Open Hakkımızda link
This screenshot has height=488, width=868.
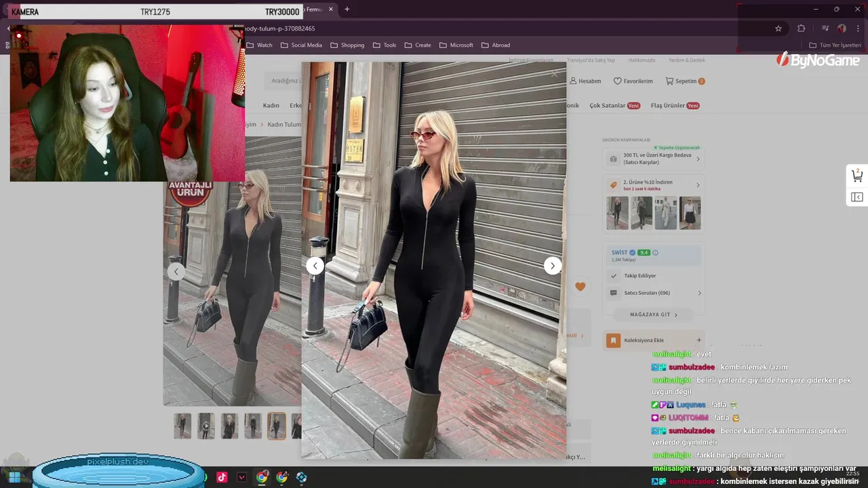[x=642, y=60]
